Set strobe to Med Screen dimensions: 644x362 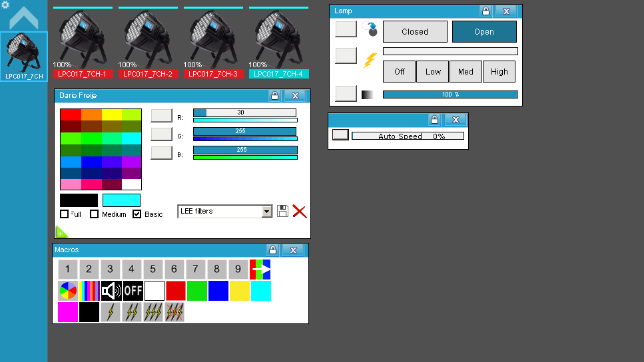pos(466,71)
